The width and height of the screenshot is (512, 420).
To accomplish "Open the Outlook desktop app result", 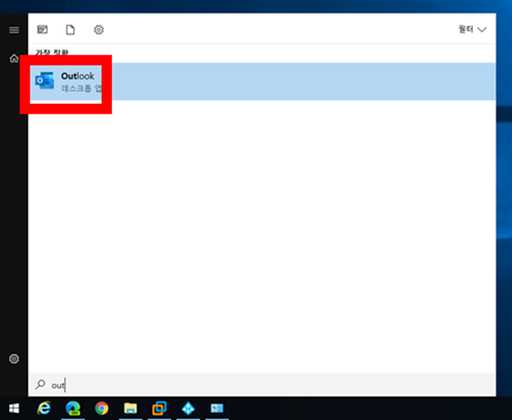I will tap(262, 82).
